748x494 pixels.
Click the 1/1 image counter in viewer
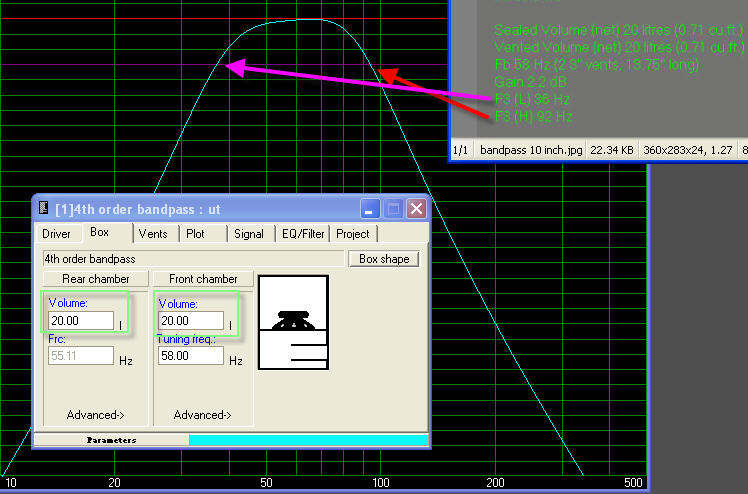click(x=460, y=150)
